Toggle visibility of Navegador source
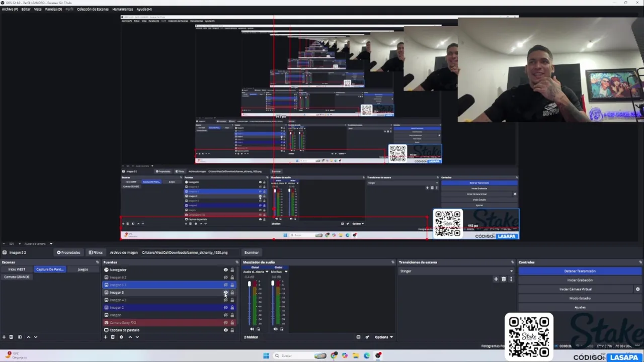Viewport: 644px width, 362px height. [225, 270]
